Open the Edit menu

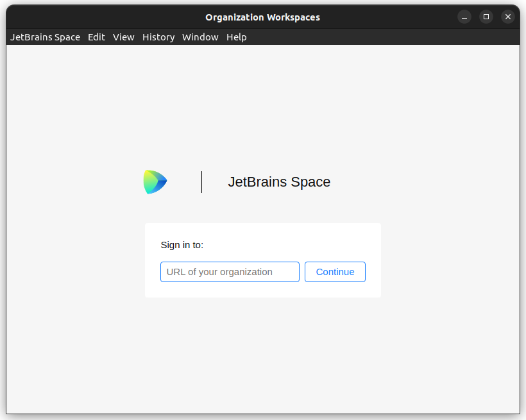pyautogui.click(x=96, y=37)
